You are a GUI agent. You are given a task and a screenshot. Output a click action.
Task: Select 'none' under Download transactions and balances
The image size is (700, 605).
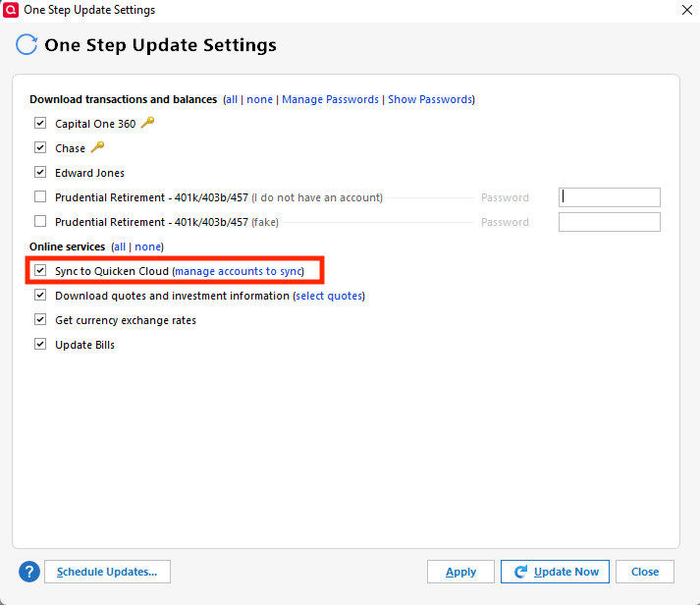(259, 99)
